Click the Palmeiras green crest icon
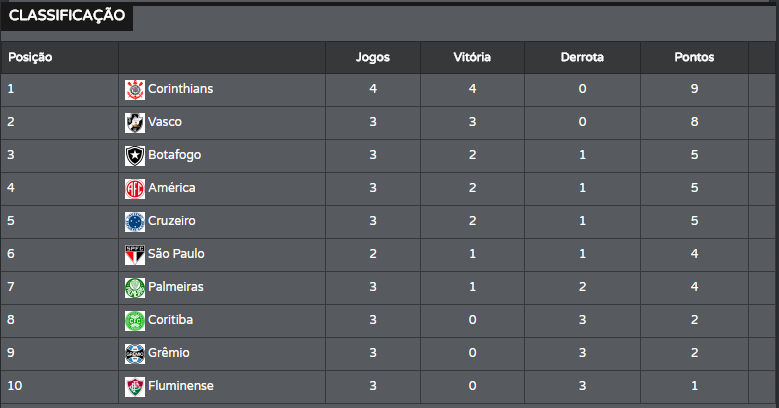 coord(134,288)
